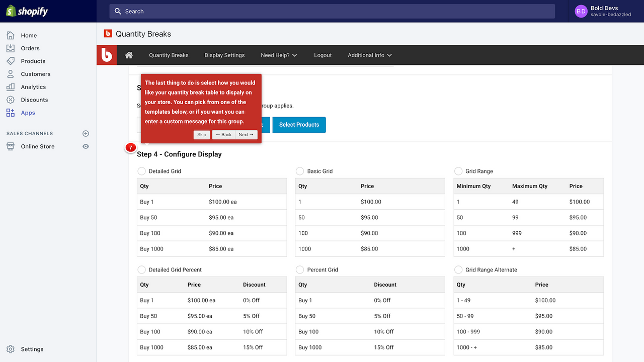Click the Shopify logo
644x362 pixels.
(27, 11)
